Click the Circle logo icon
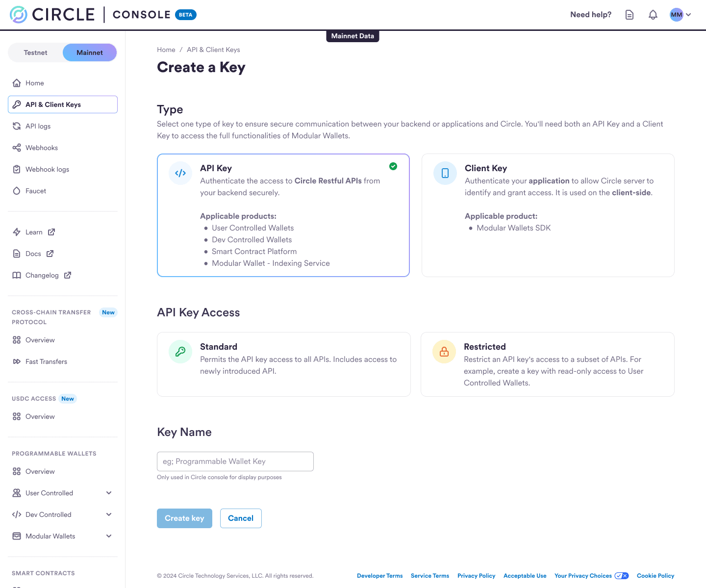 click(x=19, y=15)
